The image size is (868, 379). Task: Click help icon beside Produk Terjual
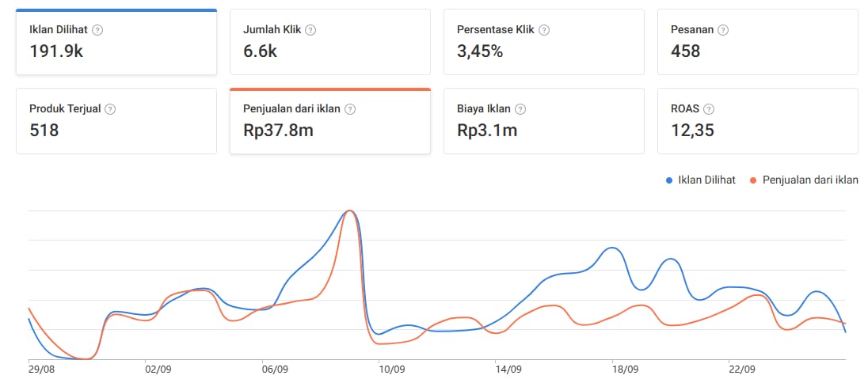click(110, 109)
